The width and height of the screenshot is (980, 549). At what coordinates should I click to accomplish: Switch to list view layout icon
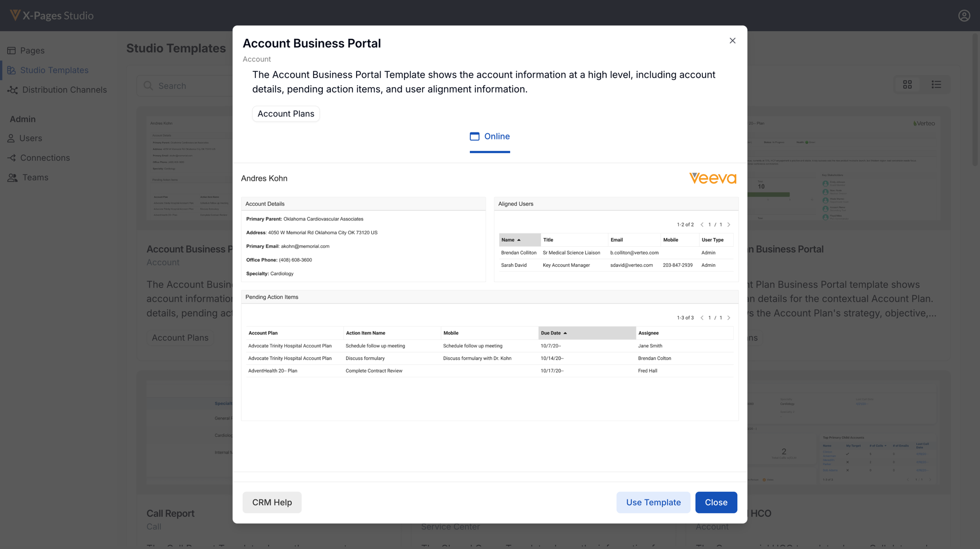(x=936, y=84)
